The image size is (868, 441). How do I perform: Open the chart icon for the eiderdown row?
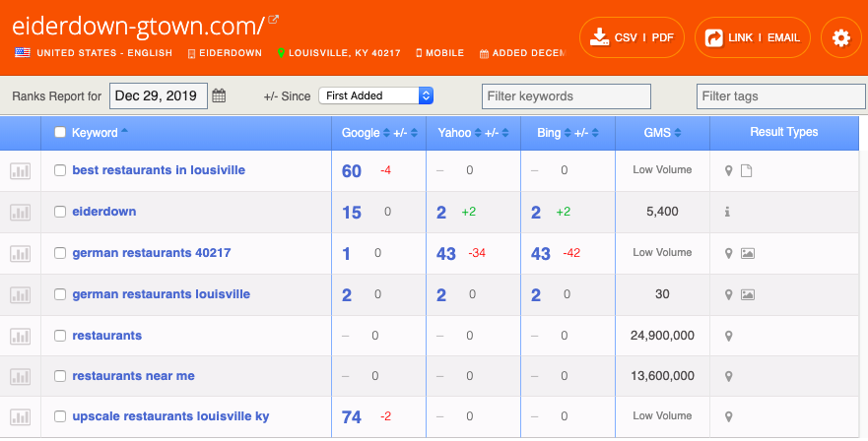20,213
